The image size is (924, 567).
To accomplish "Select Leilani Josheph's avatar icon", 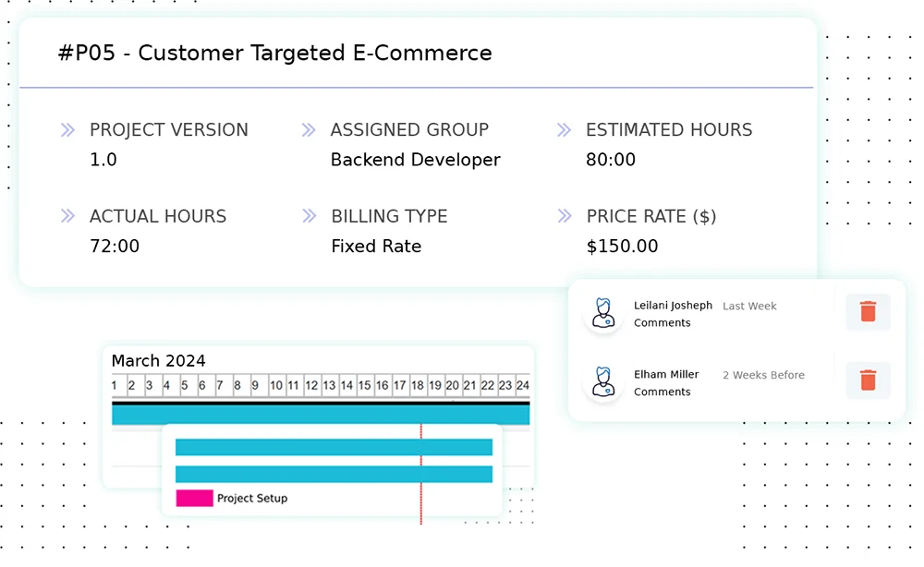I will click(603, 313).
